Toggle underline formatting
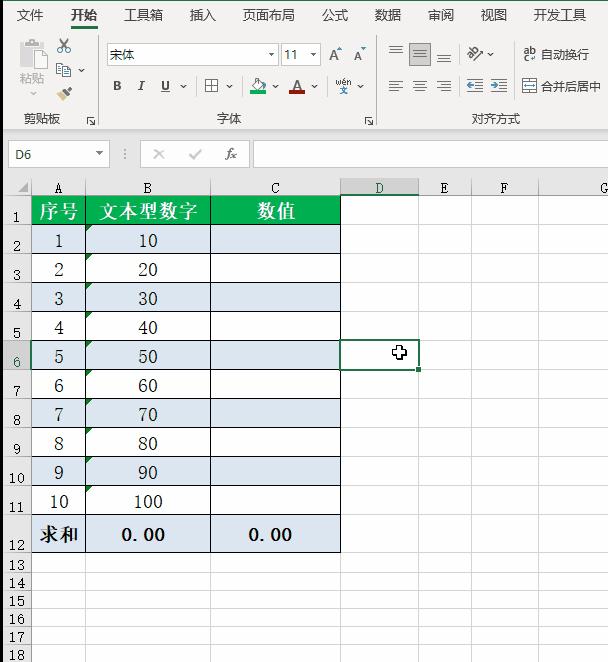 (x=166, y=86)
